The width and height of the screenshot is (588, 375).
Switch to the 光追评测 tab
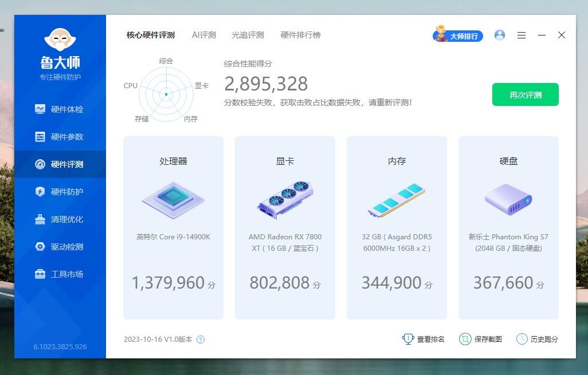click(x=248, y=35)
